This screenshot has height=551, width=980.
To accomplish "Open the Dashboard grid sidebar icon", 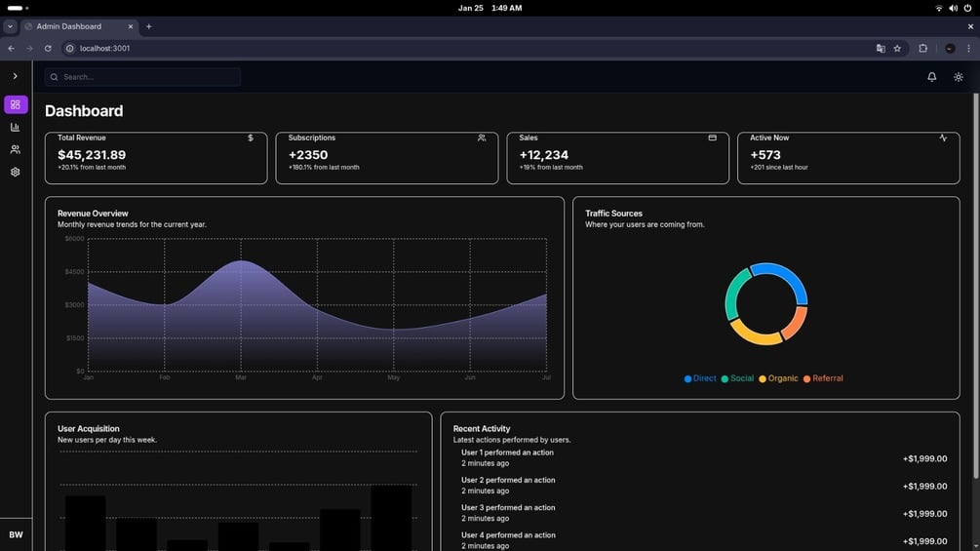I will (x=16, y=104).
